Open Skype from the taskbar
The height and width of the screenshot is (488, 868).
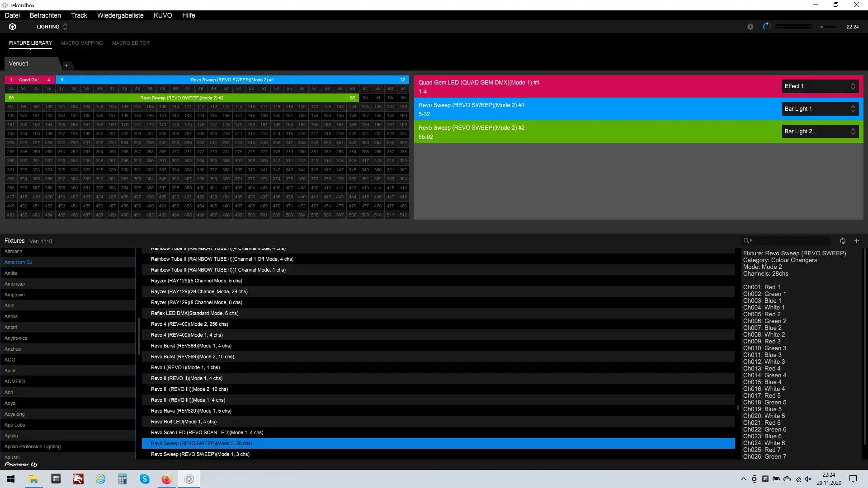point(145,479)
